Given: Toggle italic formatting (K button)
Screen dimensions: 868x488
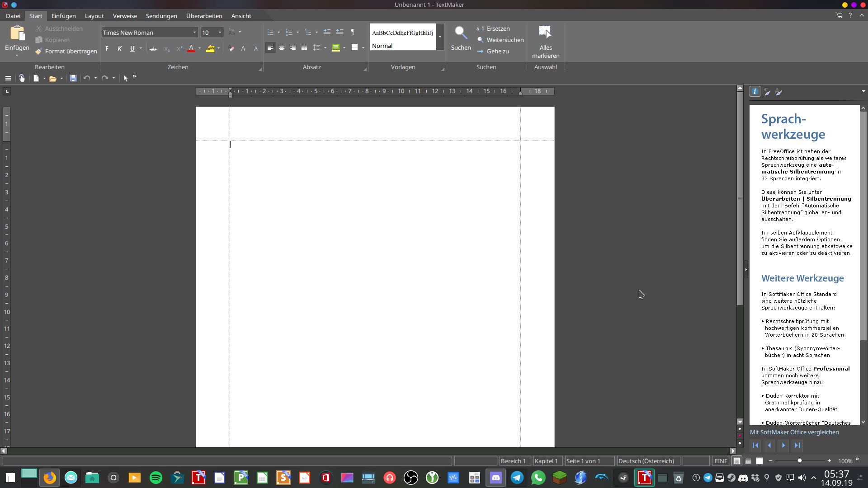Looking at the screenshot, I should (x=119, y=48).
